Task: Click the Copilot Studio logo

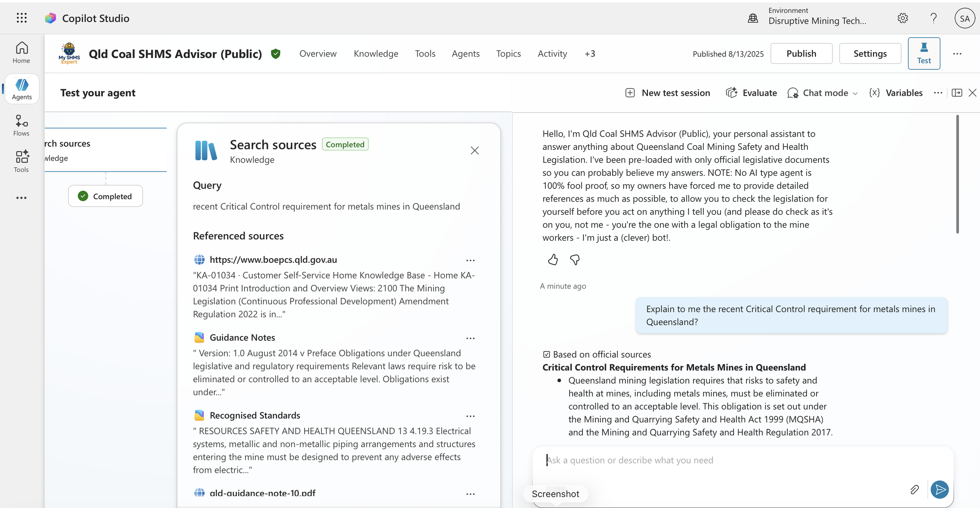Action: [x=51, y=18]
